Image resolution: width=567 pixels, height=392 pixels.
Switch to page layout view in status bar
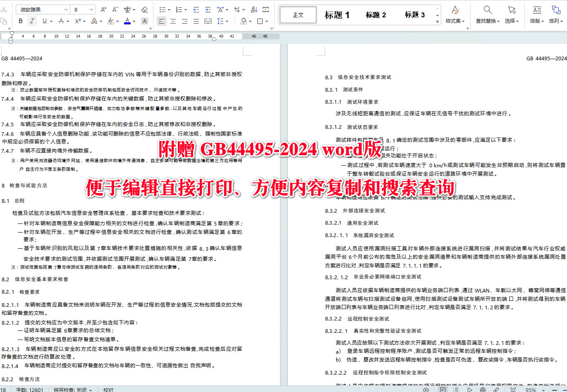pyautogui.click(x=443, y=390)
